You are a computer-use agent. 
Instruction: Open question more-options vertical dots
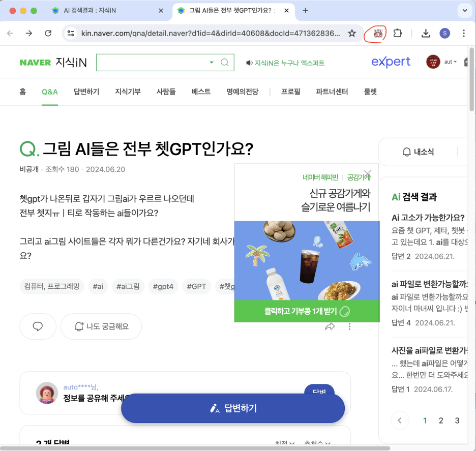point(349,326)
